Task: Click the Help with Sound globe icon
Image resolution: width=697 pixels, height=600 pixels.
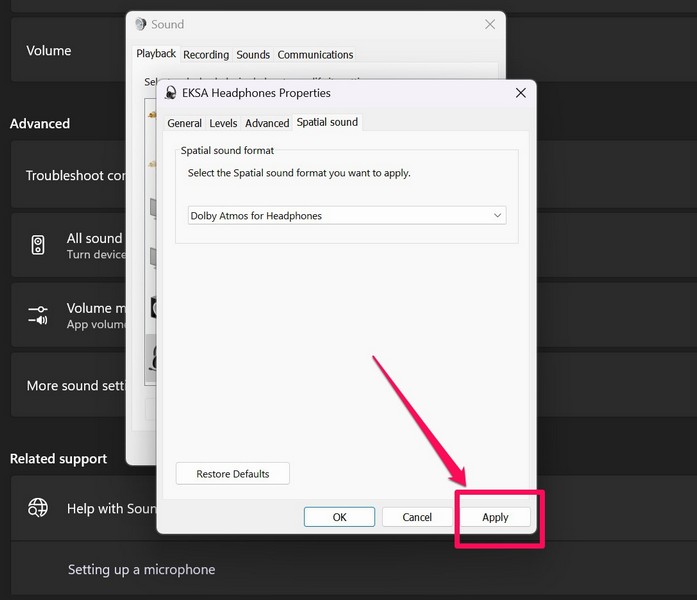Action: coord(38,508)
